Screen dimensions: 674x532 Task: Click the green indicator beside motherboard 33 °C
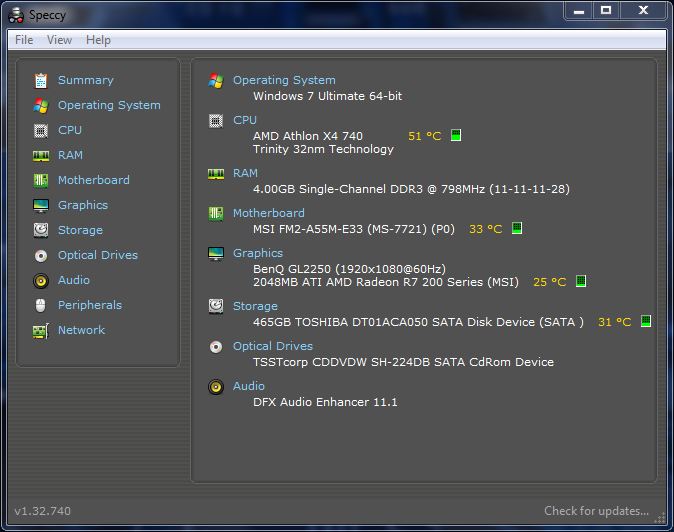tap(517, 228)
